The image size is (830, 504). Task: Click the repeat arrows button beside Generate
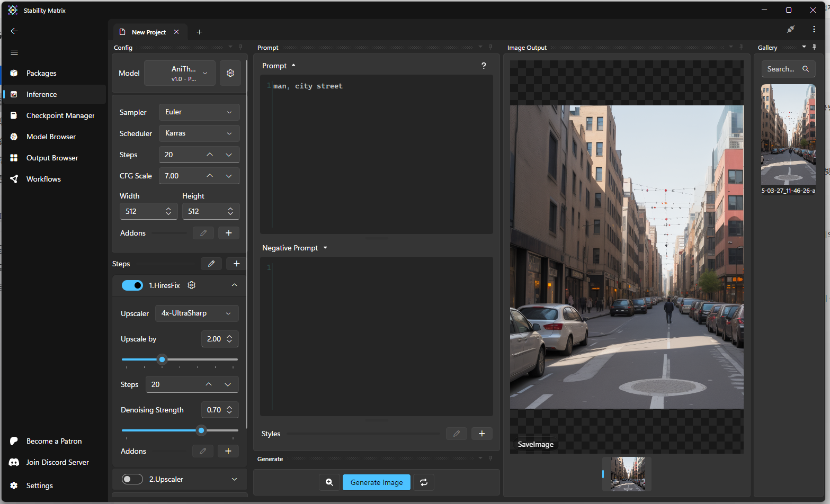click(x=424, y=482)
